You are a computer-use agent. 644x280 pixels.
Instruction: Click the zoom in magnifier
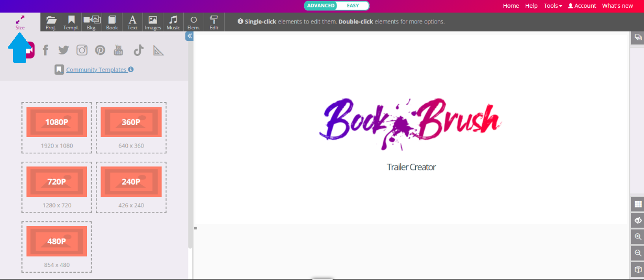tap(638, 237)
